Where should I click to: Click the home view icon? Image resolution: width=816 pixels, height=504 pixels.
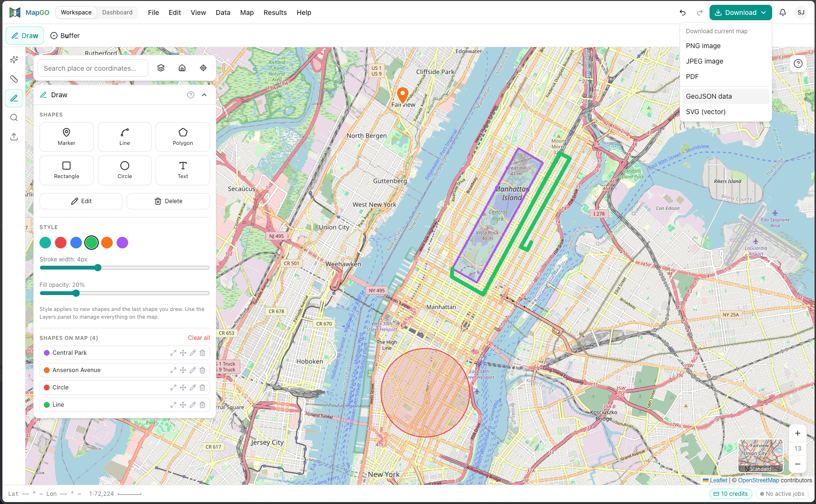pos(182,68)
